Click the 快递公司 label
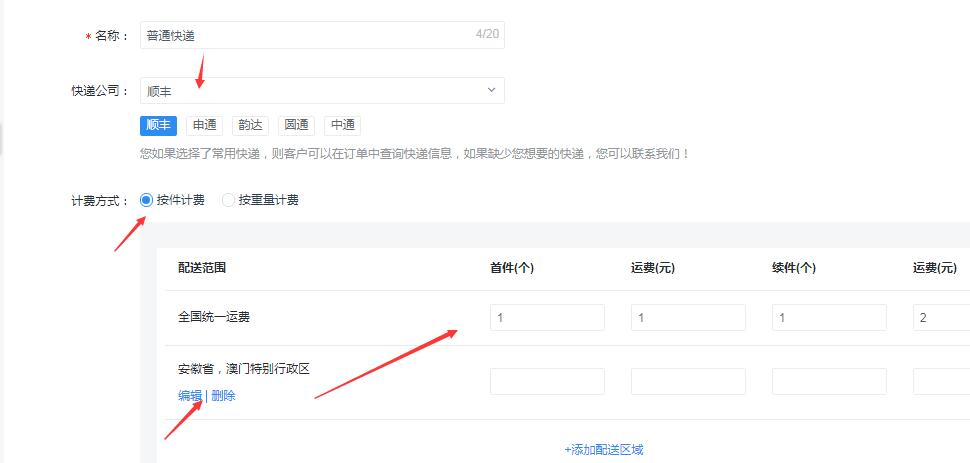The width and height of the screenshot is (970, 463). (x=100, y=92)
